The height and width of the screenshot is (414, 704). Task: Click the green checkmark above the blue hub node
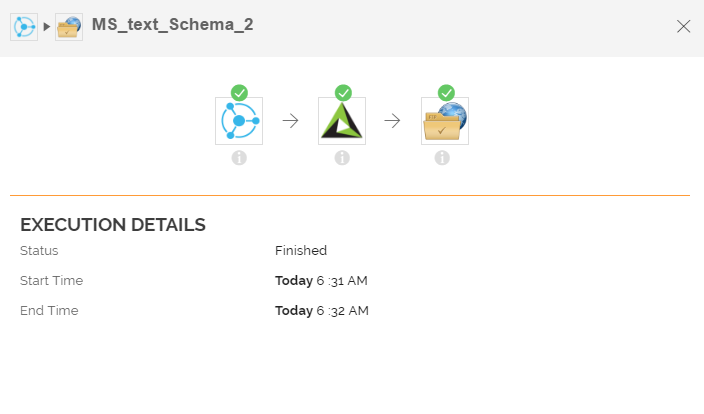coord(239,93)
